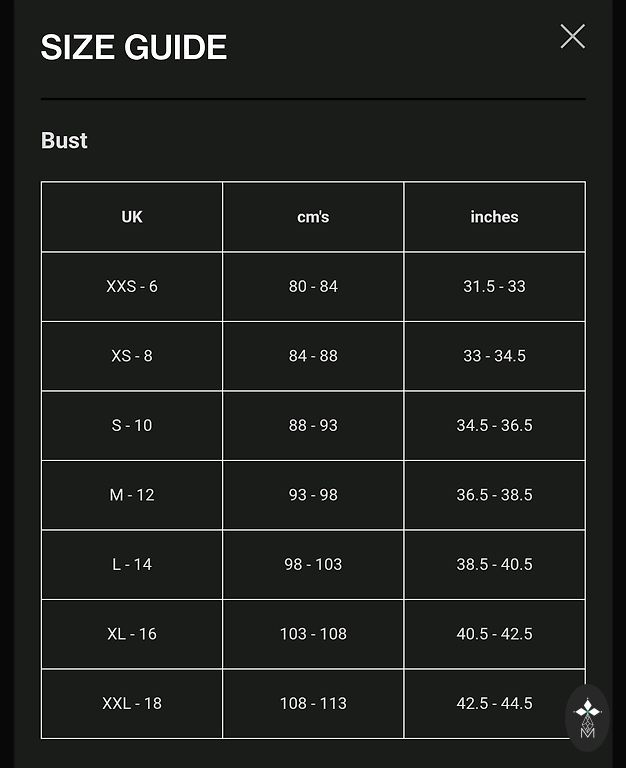Select the inches column header
The image size is (626, 768).
tap(494, 217)
